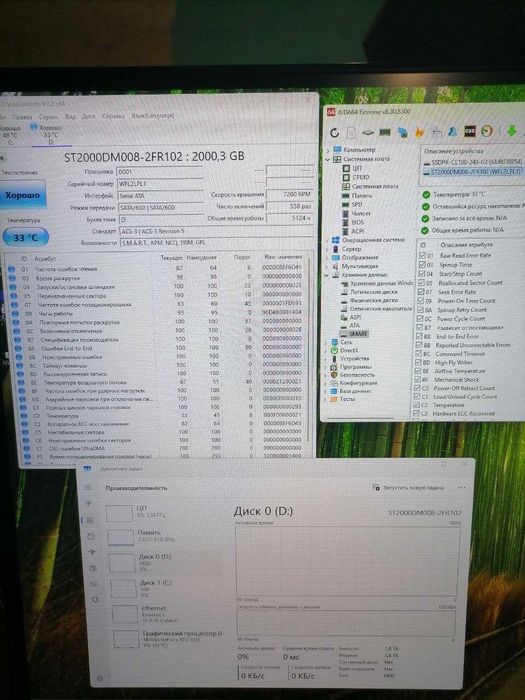The image size is (525, 700).
Task: Toggle checkbox for Power Cycle Count
Action: click(x=420, y=319)
